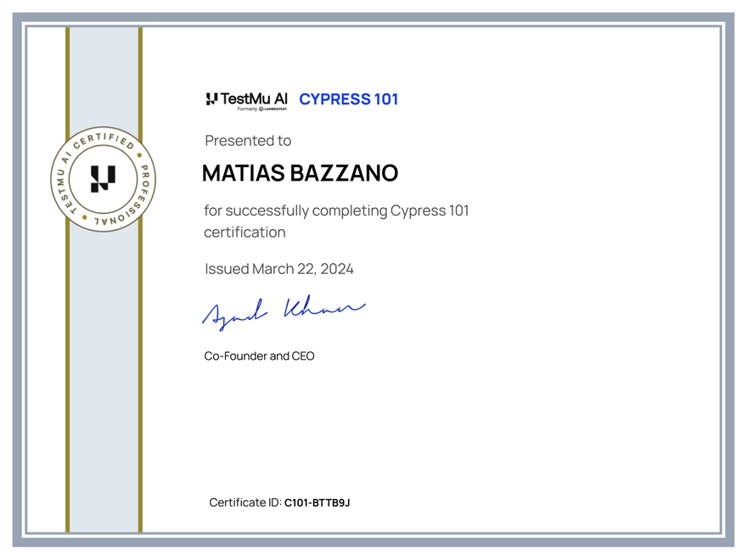Select the Co-Founder and CEO title text

258,356
